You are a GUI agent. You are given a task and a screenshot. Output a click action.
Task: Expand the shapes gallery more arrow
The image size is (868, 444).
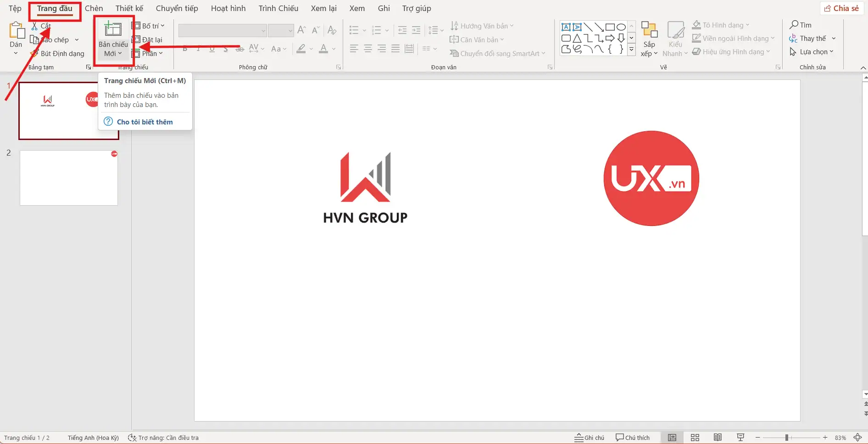coord(631,50)
